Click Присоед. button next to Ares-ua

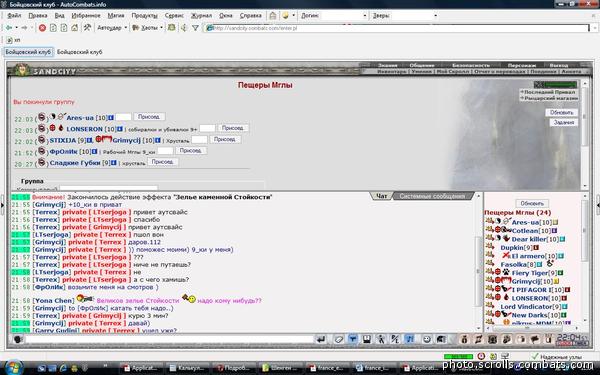pyautogui.click(x=149, y=117)
